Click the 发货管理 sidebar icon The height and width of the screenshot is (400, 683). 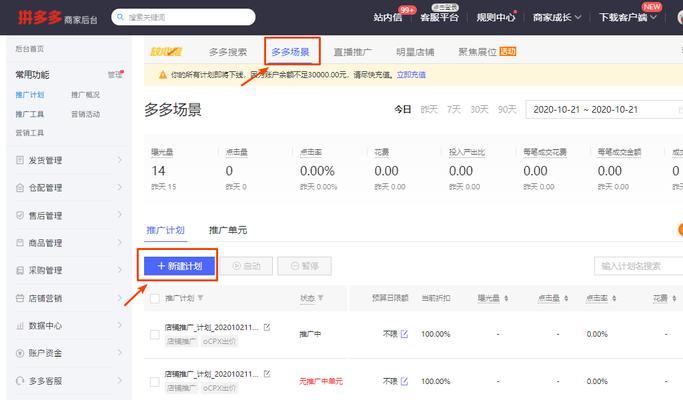click(20, 160)
